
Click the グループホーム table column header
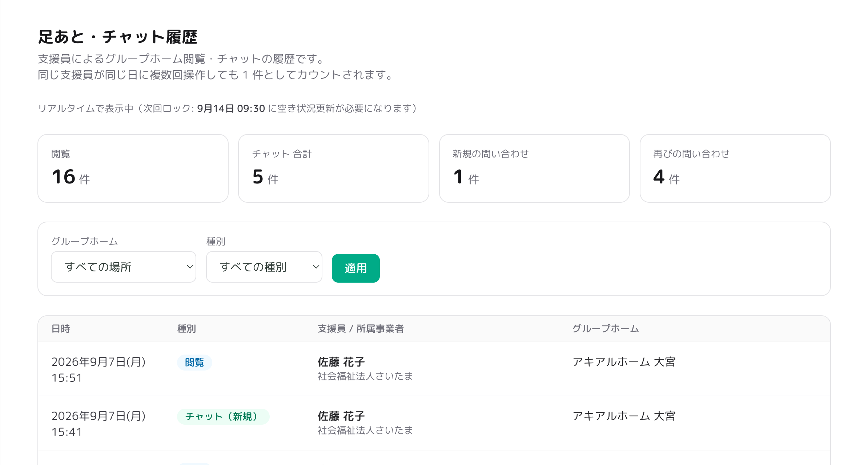[x=606, y=329]
